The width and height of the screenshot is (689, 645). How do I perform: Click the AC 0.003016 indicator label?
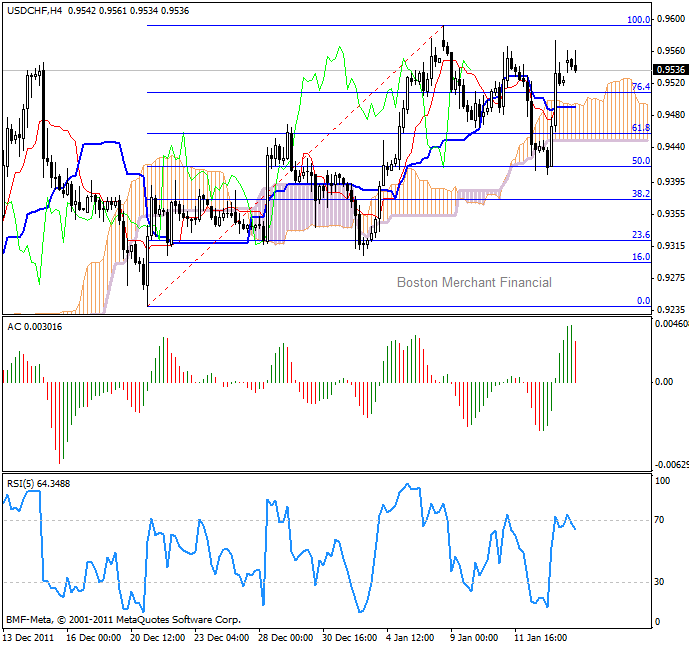click(x=35, y=327)
